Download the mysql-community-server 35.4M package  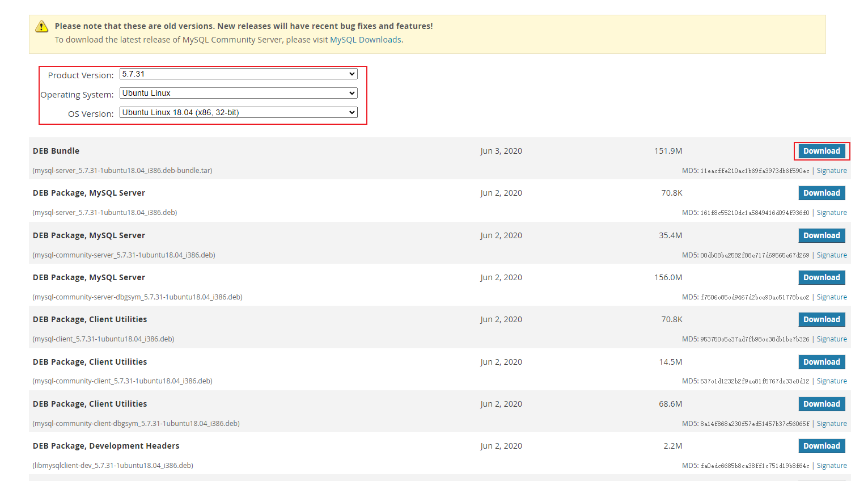[x=822, y=235]
